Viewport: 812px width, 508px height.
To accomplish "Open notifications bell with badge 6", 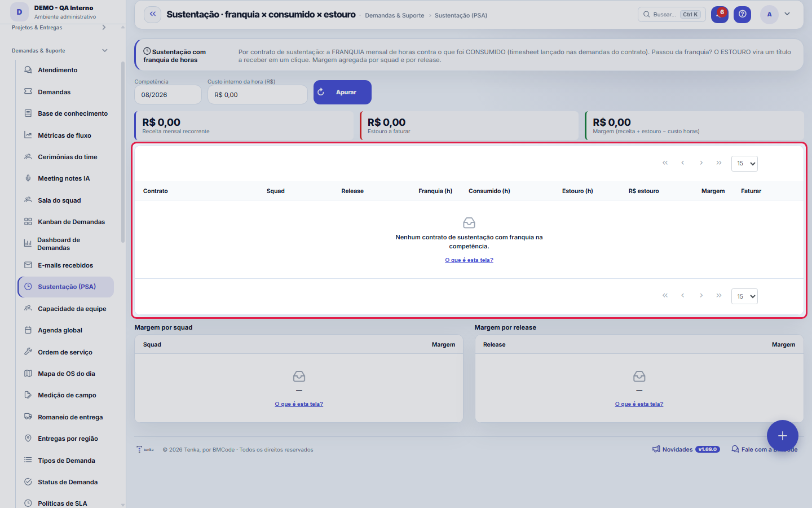I will [x=719, y=14].
